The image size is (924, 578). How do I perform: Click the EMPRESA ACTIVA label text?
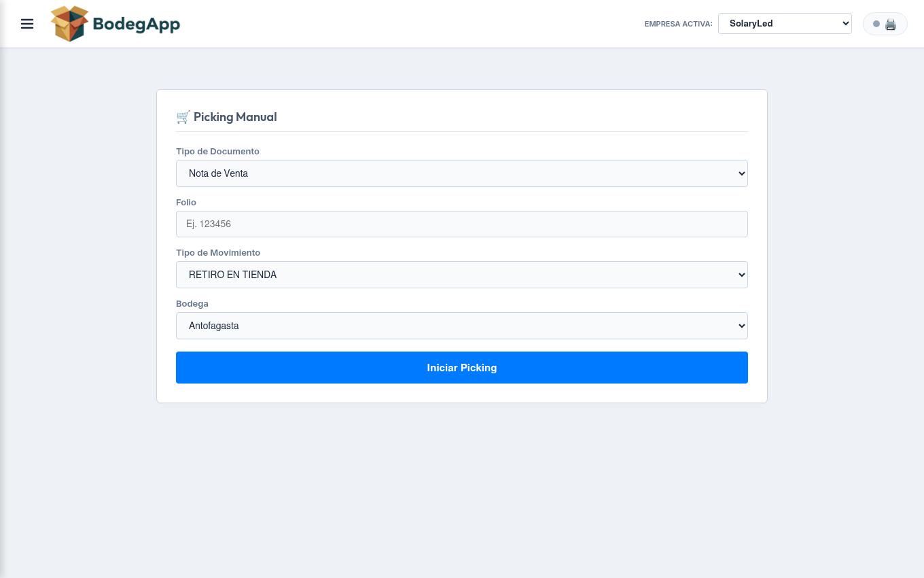[x=678, y=24]
